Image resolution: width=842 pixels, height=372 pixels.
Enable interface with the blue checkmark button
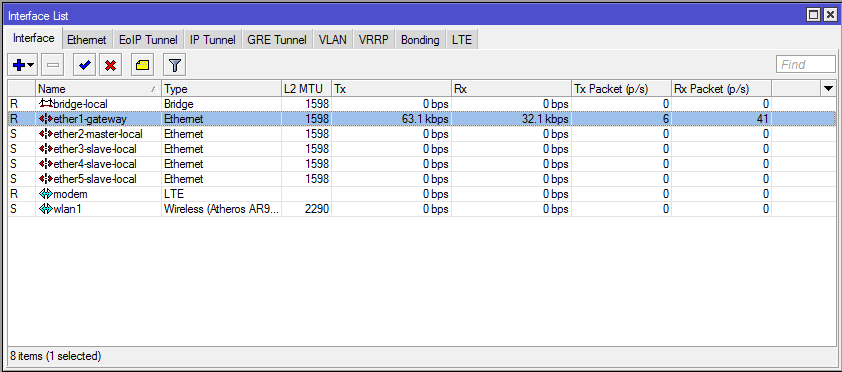pyautogui.click(x=84, y=65)
